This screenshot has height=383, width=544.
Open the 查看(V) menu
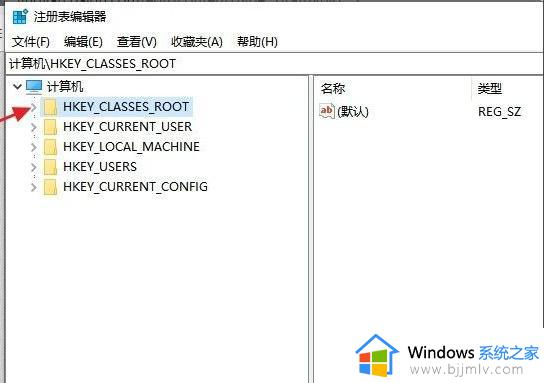137,42
